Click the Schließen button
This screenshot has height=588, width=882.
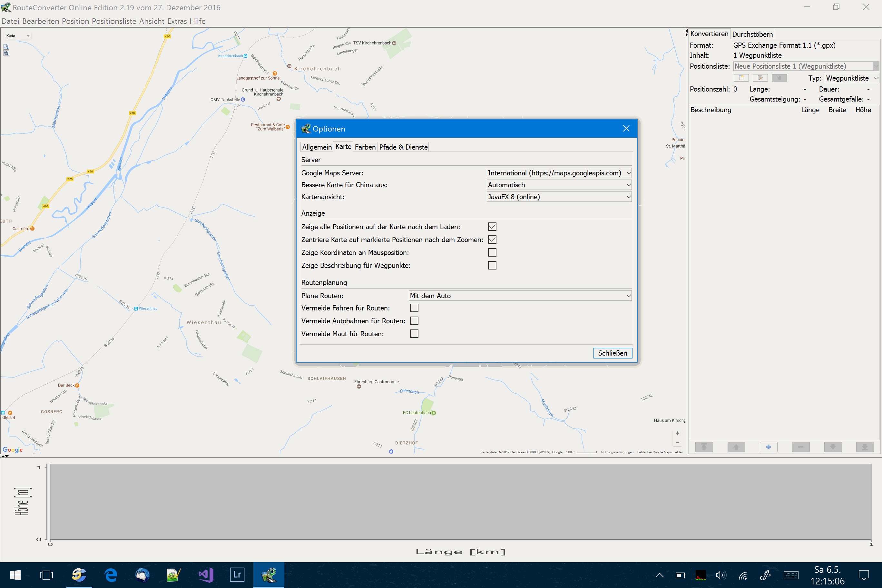click(x=612, y=353)
